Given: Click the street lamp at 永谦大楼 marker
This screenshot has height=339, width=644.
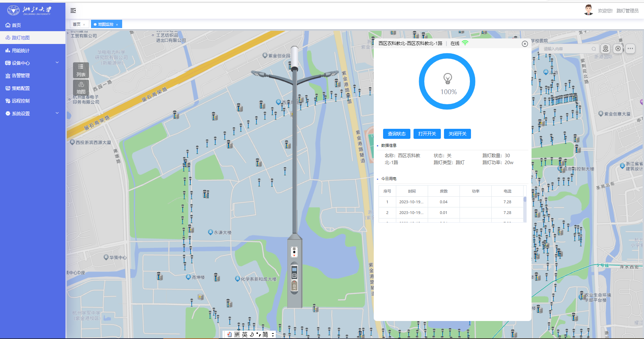Looking at the screenshot, I should coord(210,232).
